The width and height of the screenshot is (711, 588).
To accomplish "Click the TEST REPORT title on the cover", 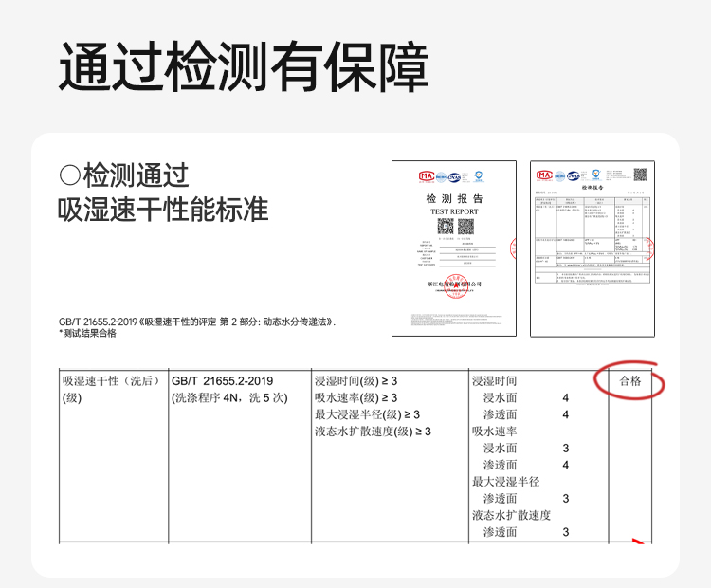I will click(454, 211).
